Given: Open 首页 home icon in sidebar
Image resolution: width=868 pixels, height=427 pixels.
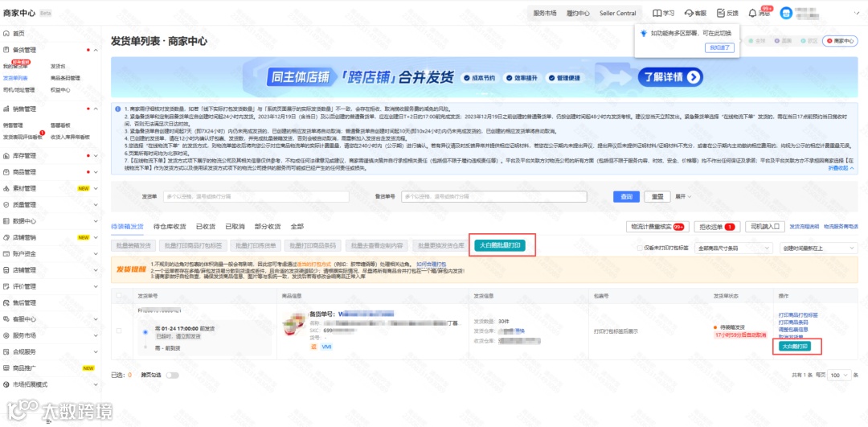Looking at the screenshot, I should tap(6, 34).
